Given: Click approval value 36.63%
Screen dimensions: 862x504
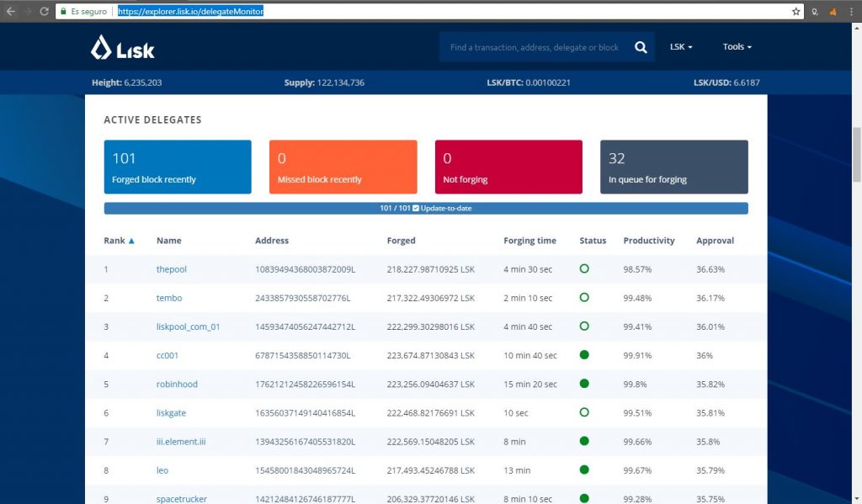Looking at the screenshot, I should [710, 269].
